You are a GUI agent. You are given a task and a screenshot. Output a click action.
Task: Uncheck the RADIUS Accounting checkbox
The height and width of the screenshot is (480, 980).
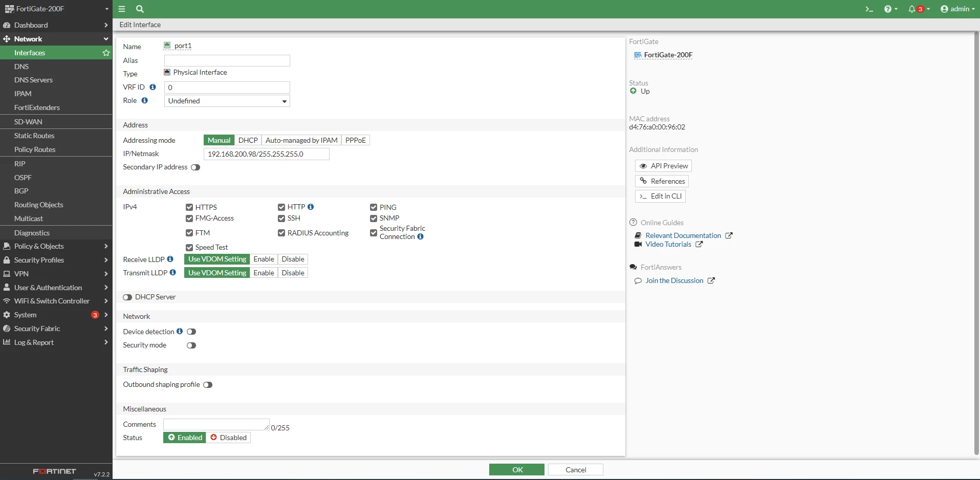281,233
